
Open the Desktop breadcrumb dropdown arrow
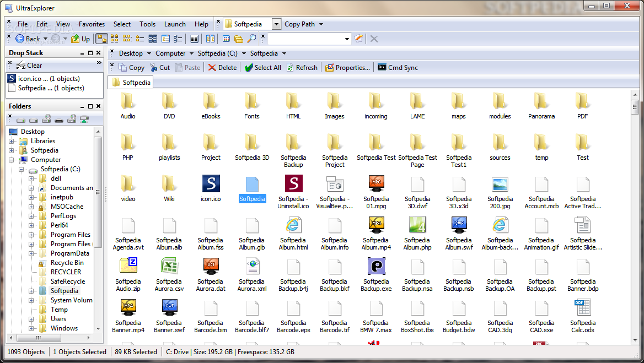(149, 53)
